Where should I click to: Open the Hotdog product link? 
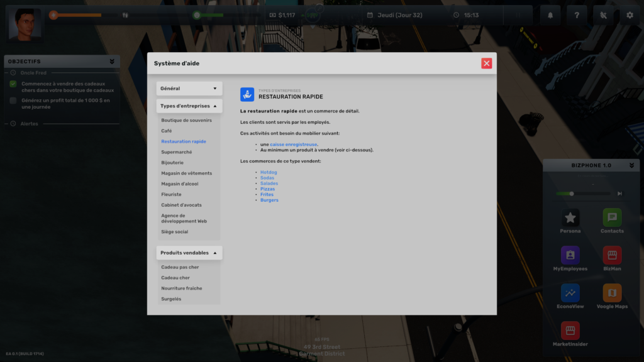point(269,172)
